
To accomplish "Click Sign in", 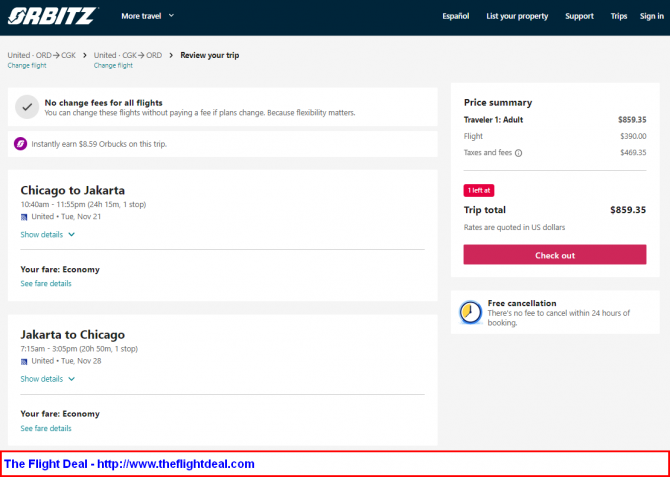I will (x=652, y=16).
